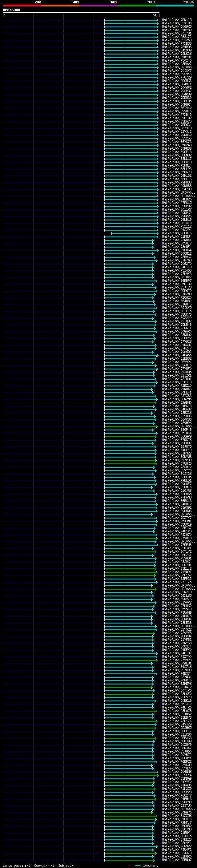Select hit UniRef100_B9S9Y6
This screenshot has width=197, height=868.
coord(177,74)
